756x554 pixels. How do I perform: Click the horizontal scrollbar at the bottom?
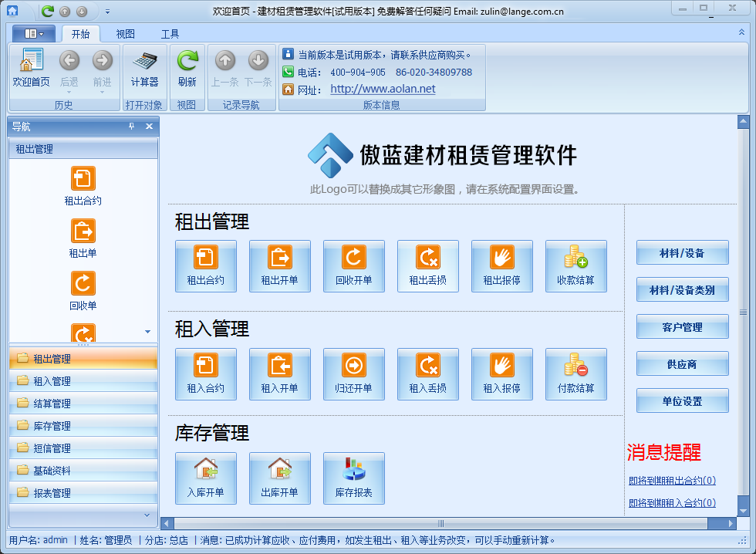(x=440, y=524)
